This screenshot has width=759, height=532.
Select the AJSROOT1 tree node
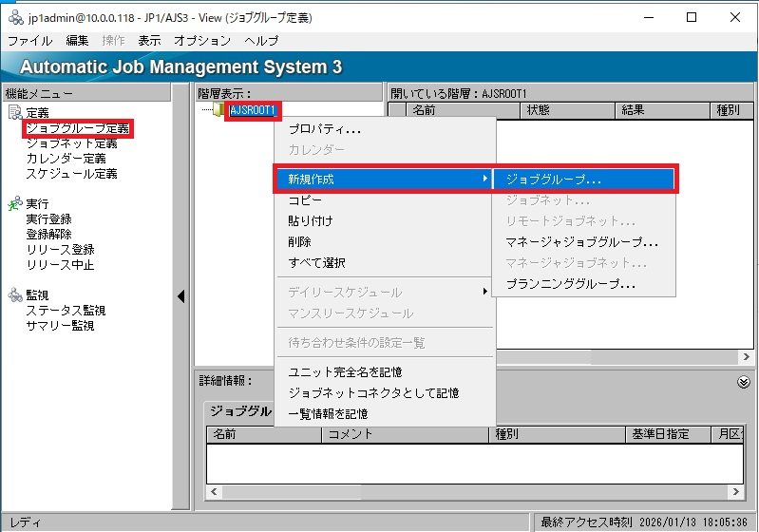(x=253, y=110)
